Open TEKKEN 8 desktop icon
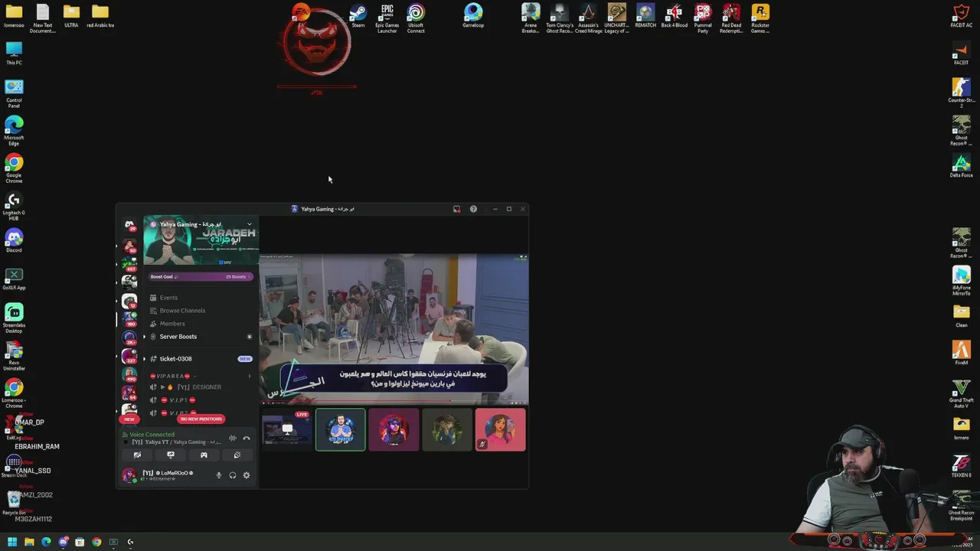This screenshot has height=551, width=980. click(x=962, y=466)
